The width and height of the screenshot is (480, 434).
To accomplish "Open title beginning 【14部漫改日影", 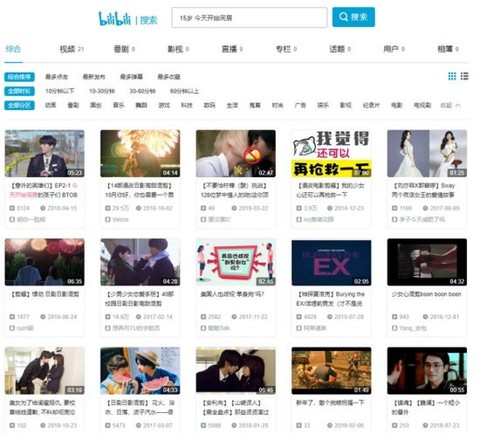I will click(139, 190).
